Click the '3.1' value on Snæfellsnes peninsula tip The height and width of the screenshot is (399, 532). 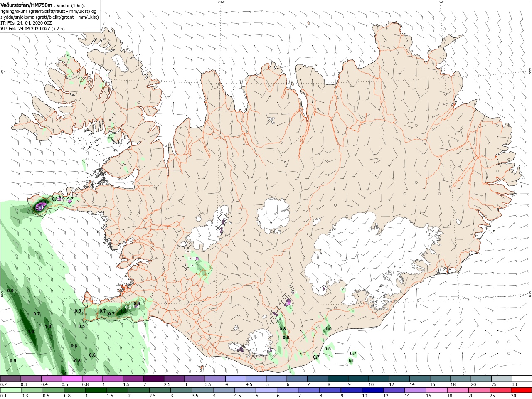coord(40,207)
